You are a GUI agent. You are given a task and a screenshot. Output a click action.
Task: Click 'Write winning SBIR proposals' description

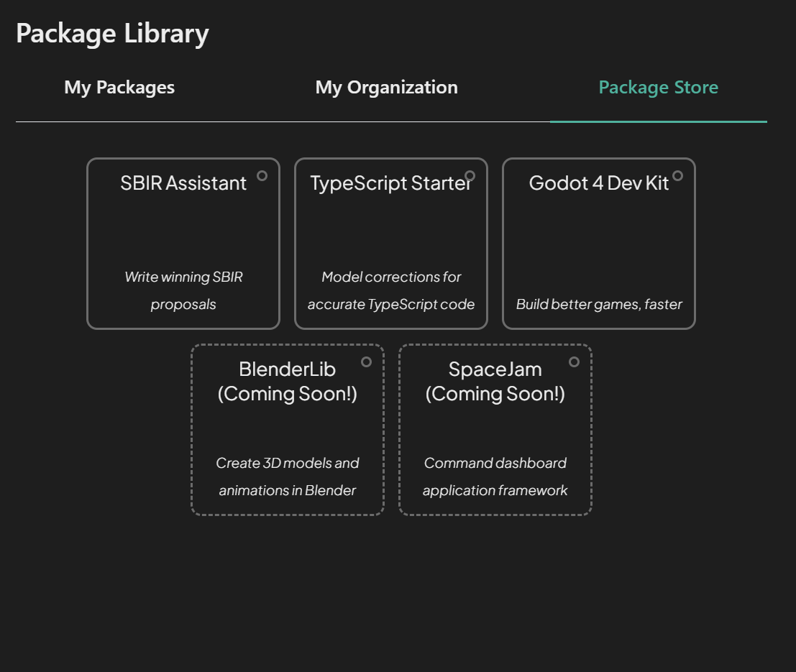[x=183, y=290]
